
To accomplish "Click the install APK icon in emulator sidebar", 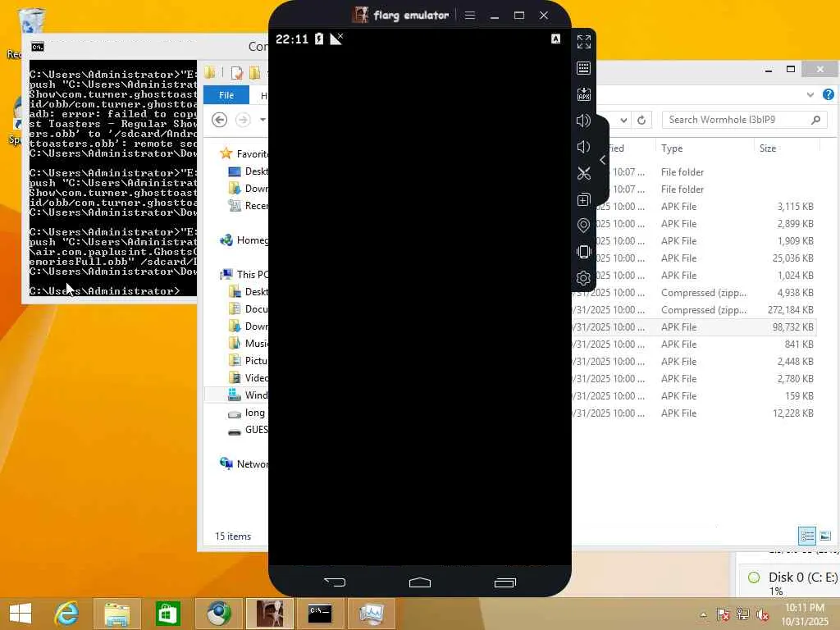I will 583,94.
